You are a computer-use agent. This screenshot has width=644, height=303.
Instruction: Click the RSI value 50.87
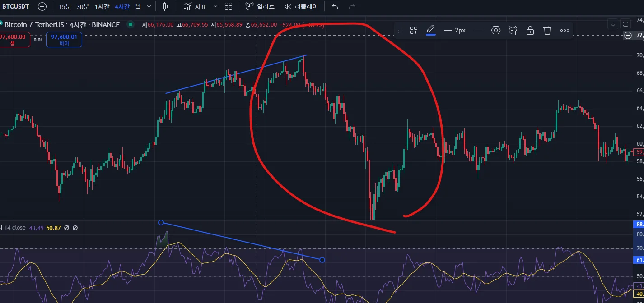pyautogui.click(x=53, y=228)
